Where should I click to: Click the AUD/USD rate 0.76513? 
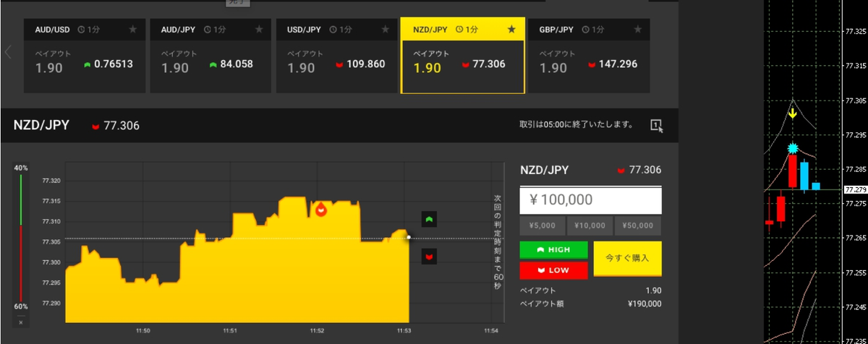[x=115, y=65]
